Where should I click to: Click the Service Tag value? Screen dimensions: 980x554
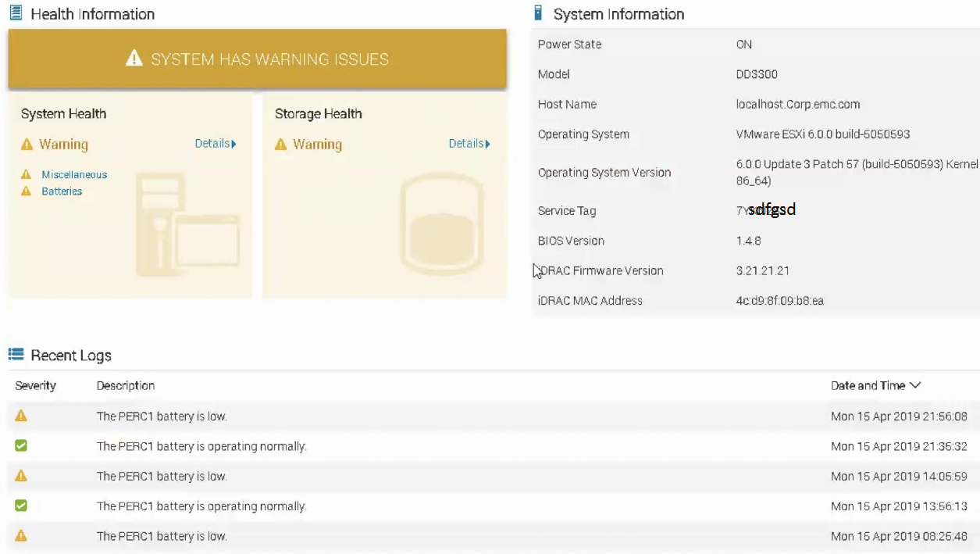point(766,210)
